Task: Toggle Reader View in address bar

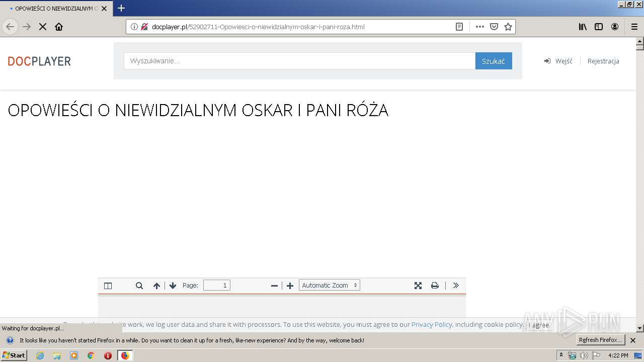Action: (459, 27)
